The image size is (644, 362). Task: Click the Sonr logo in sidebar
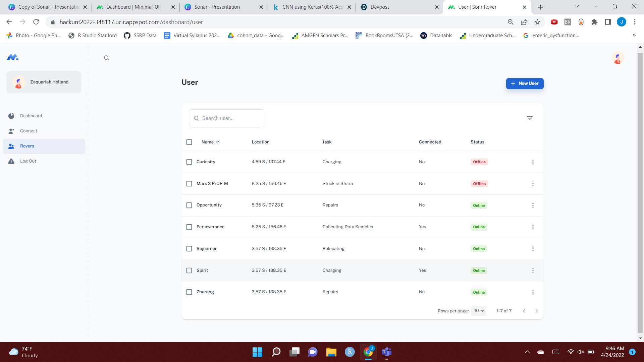(x=13, y=57)
